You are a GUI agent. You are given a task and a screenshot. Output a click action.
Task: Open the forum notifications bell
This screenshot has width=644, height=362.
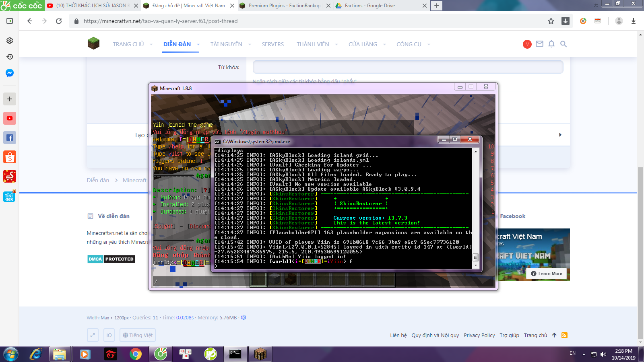click(551, 44)
